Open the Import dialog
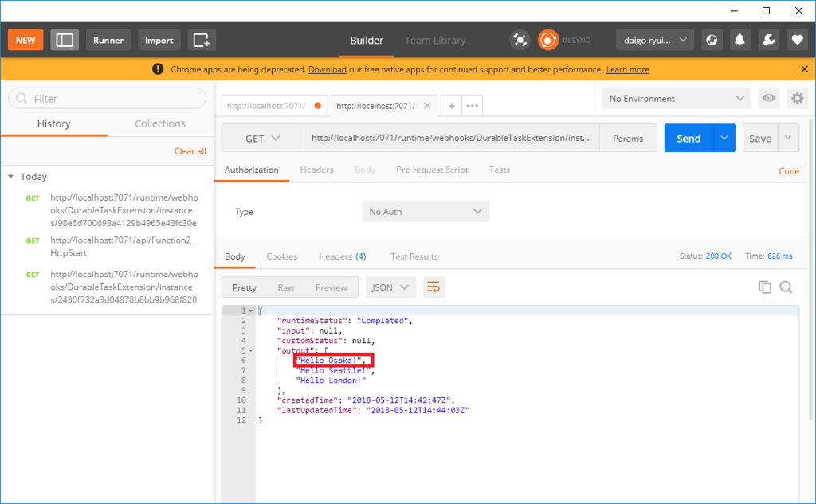The image size is (816, 504). [159, 40]
